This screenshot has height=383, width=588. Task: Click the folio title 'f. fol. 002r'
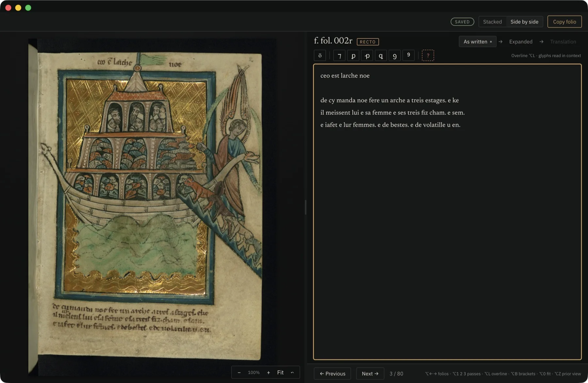click(x=333, y=41)
